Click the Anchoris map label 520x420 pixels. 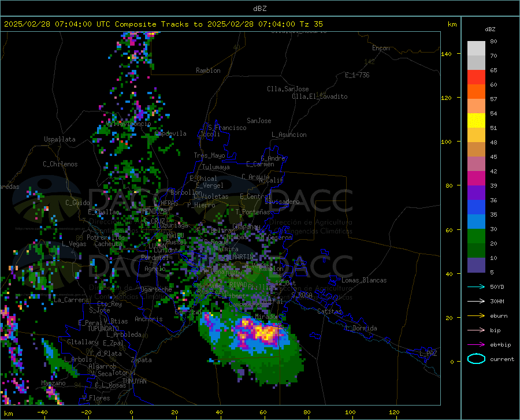point(148,319)
